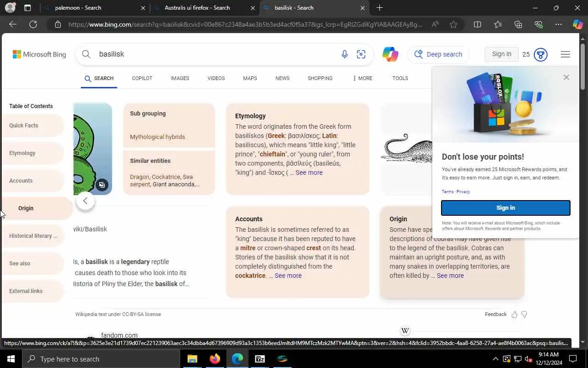Open the Favorites list icon
This screenshot has width=588, height=368.
click(x=498, y=24)
